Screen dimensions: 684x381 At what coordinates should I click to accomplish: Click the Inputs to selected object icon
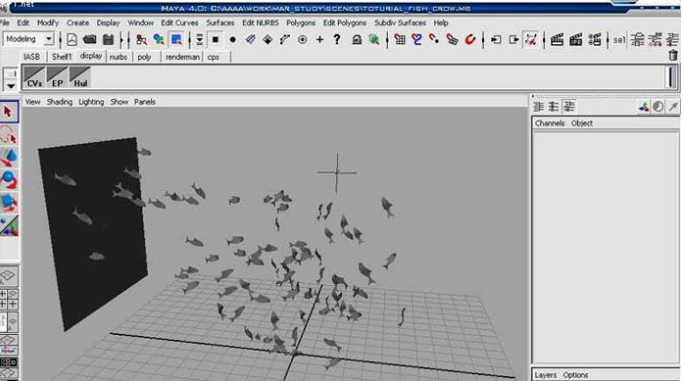click(x=496, y=40)
